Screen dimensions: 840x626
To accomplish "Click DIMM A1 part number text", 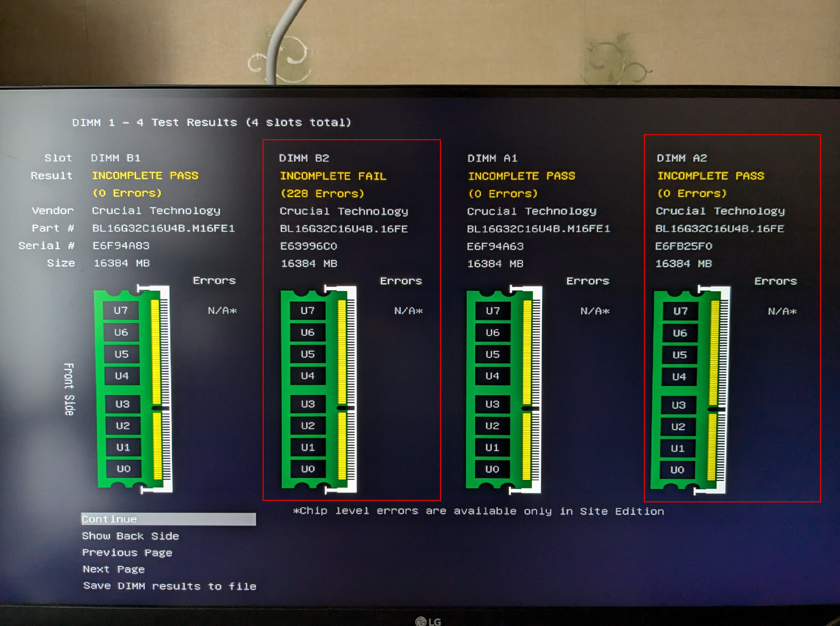I will (538, 229).
